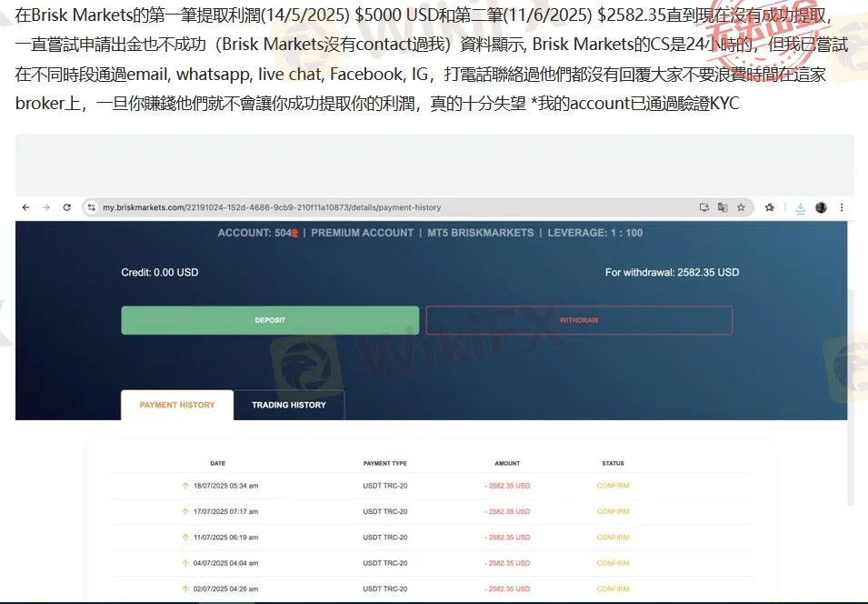Open the browser profile avatar
868x604 pixels.
[821, 207]
